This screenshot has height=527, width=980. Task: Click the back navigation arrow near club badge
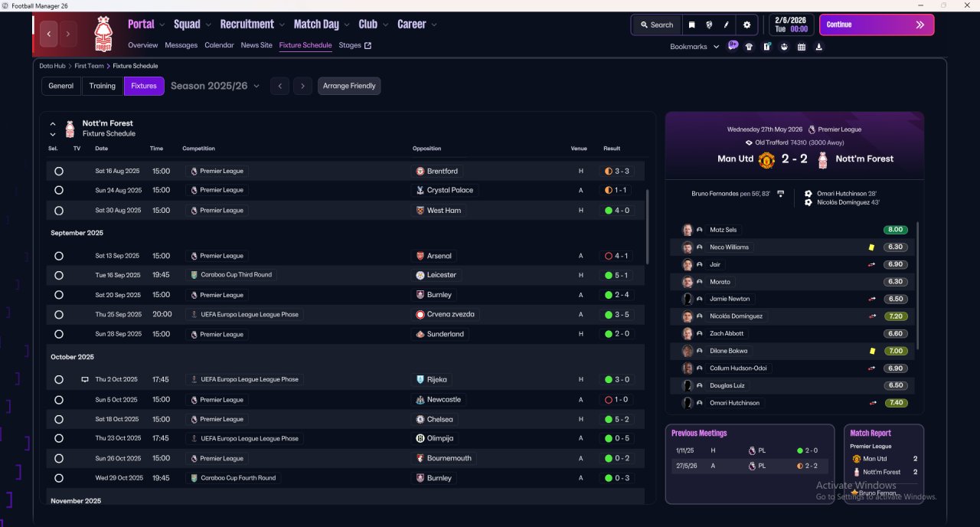click(x=50, y=34)
